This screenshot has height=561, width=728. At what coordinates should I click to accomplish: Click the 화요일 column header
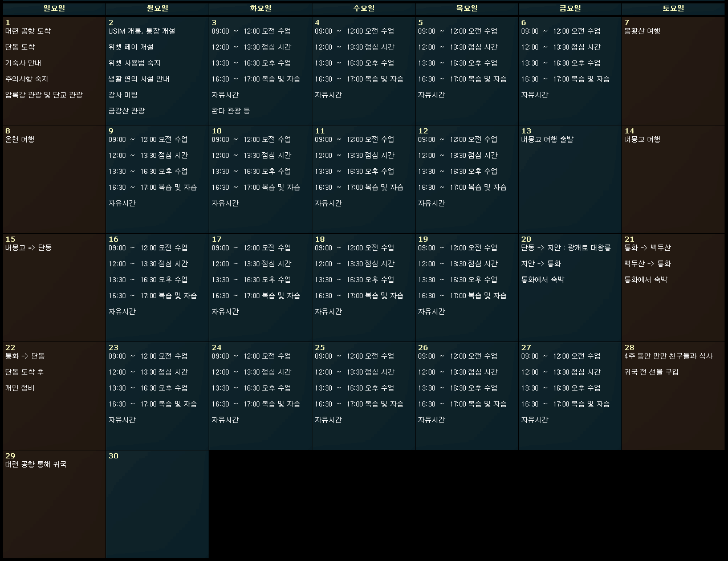tap(261, 9)
